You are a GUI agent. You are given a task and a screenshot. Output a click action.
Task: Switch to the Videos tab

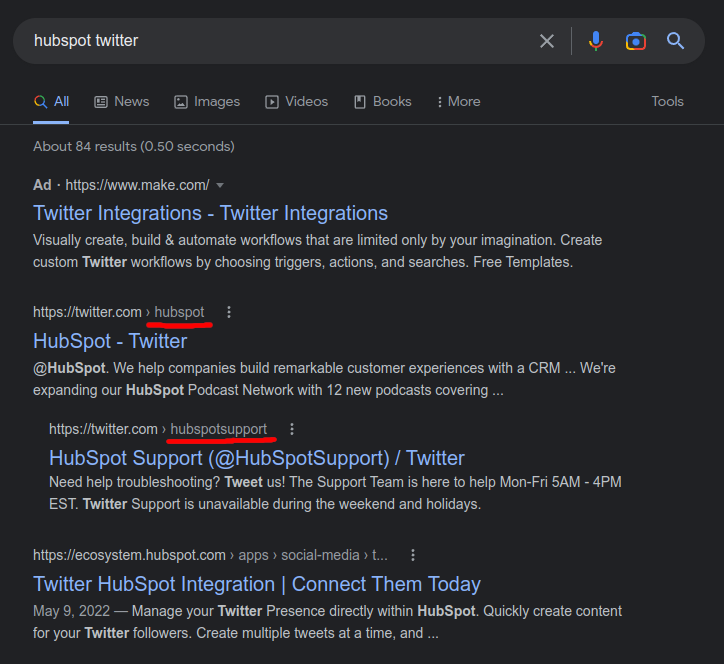coord(296,102)
